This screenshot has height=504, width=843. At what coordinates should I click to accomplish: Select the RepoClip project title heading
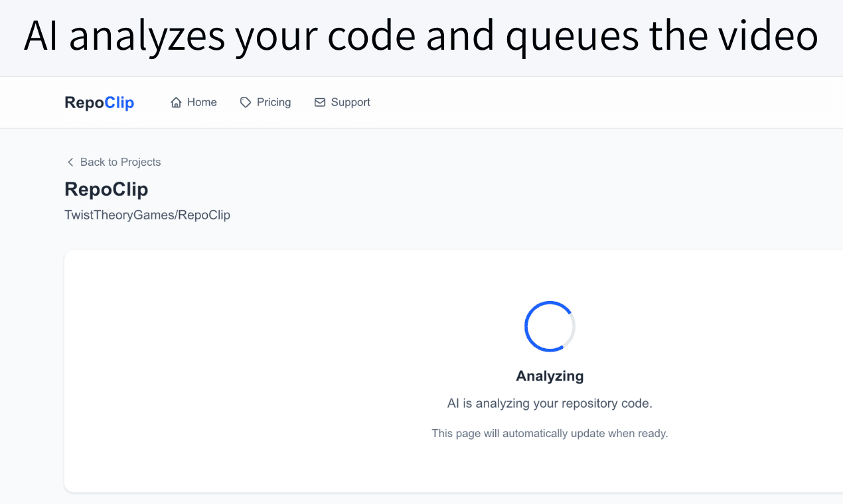[106, 190]
